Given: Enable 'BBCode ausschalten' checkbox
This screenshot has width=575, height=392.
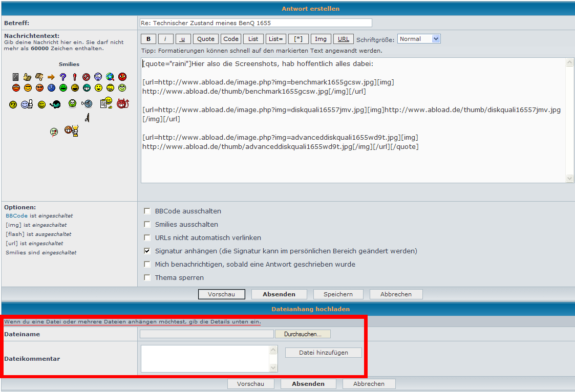Looking at the screenshot, I should point(147,211).
